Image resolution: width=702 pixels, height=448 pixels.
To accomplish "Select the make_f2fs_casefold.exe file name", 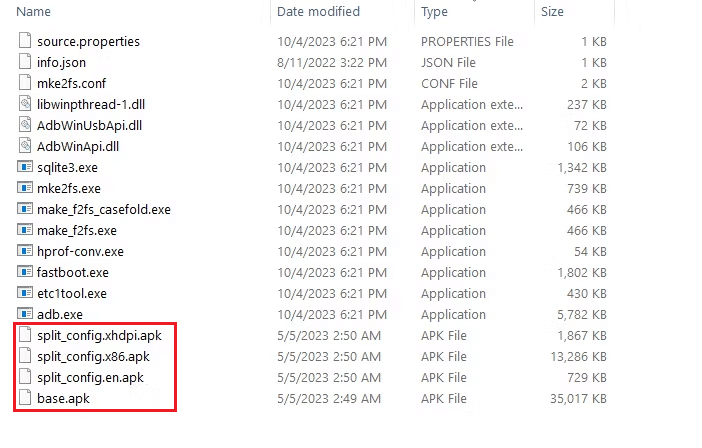I will (x=104, y=209).
